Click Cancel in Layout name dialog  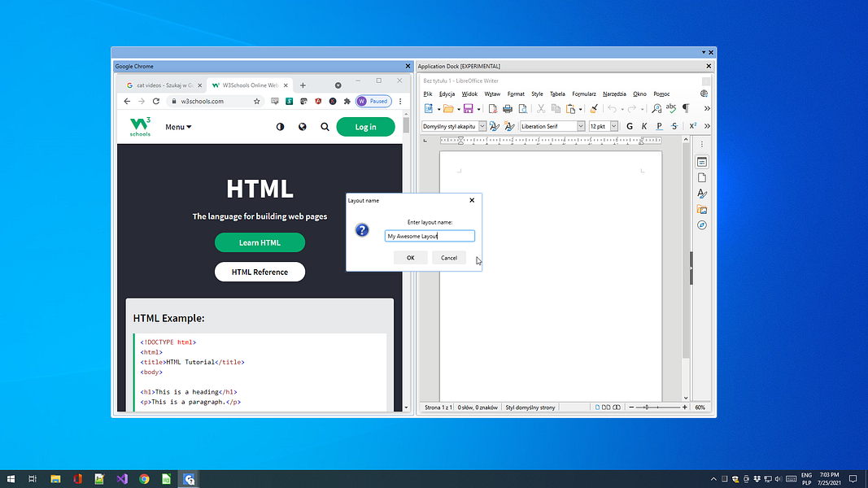[x=449, y=258]
